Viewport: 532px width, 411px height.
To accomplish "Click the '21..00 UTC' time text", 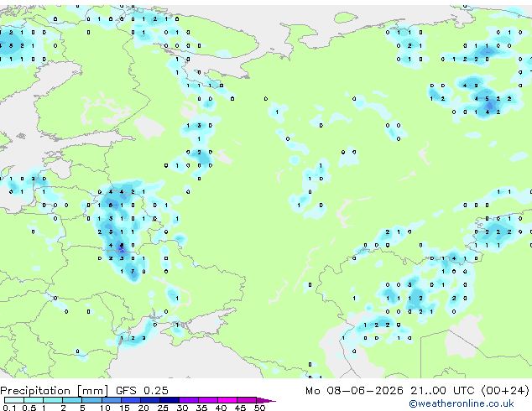I will click(x=441, y=391).
